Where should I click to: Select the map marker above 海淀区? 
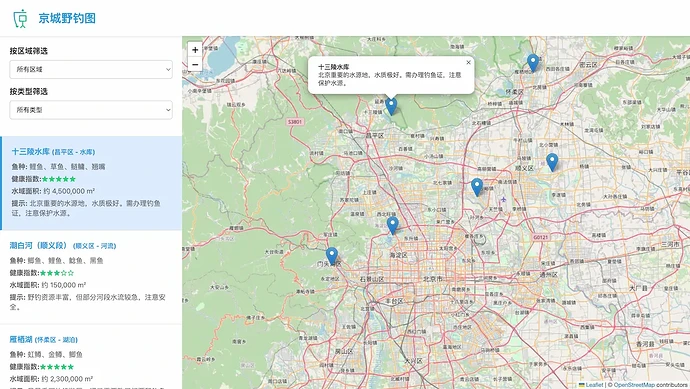(x=393, y=225)
